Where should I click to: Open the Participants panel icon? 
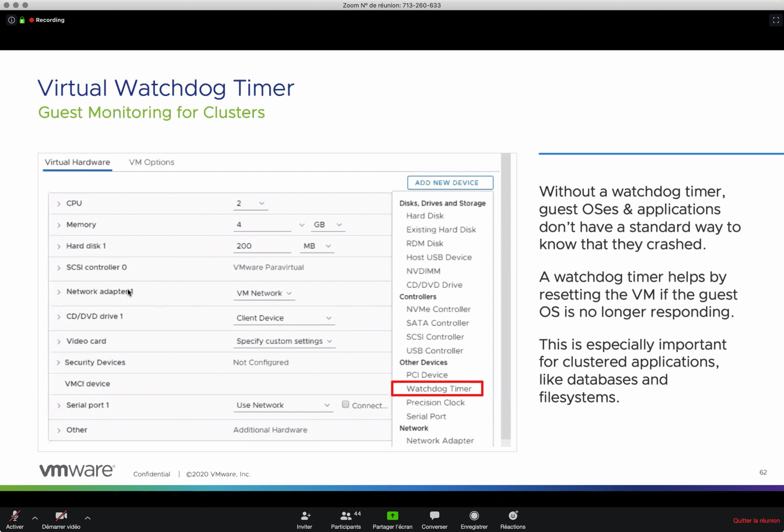pyautogui.click(x=345, y=516)
